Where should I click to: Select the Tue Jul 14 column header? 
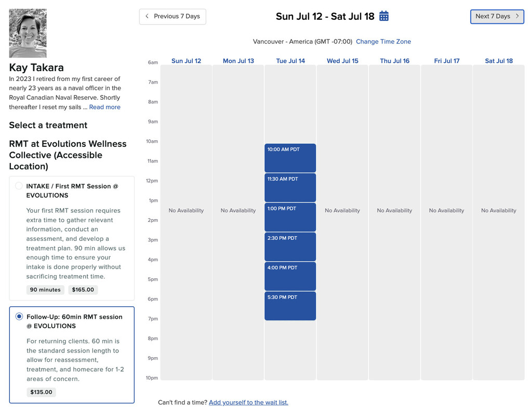coord(290,61)
